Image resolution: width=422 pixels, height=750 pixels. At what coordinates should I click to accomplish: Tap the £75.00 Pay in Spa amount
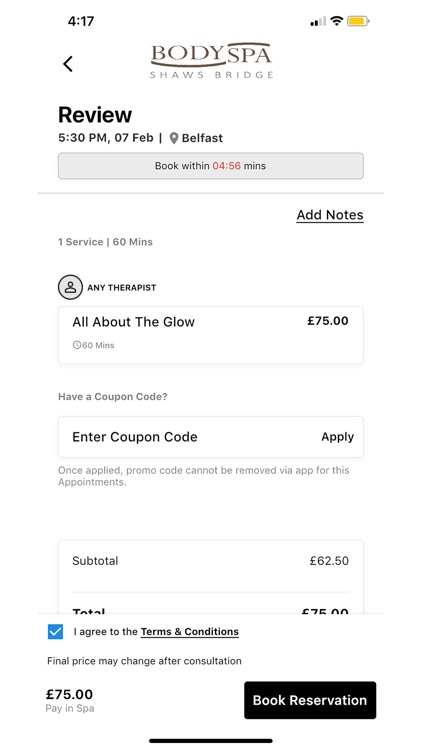click(x=69, y=695)
